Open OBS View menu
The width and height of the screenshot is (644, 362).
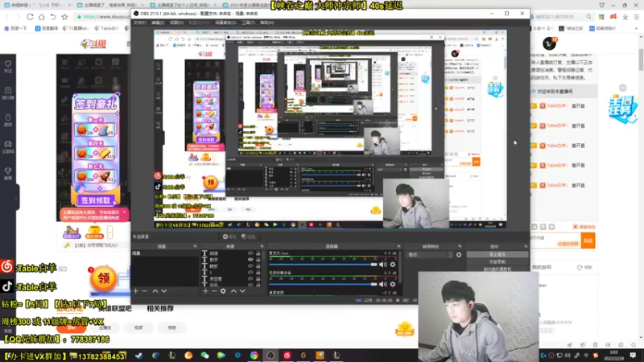point(176,23)
